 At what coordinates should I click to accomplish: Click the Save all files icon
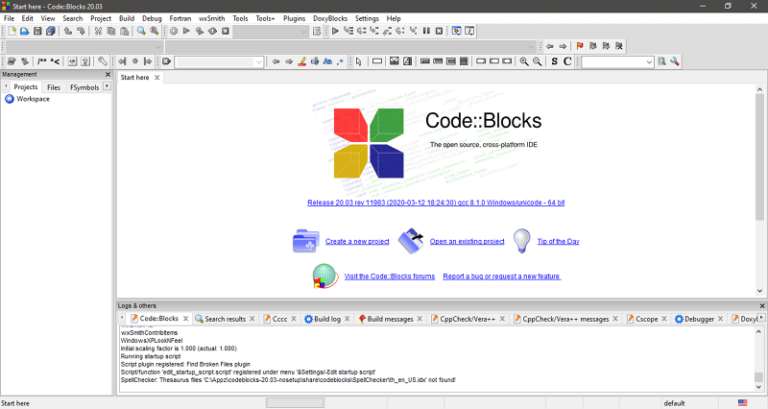point(50,31)
